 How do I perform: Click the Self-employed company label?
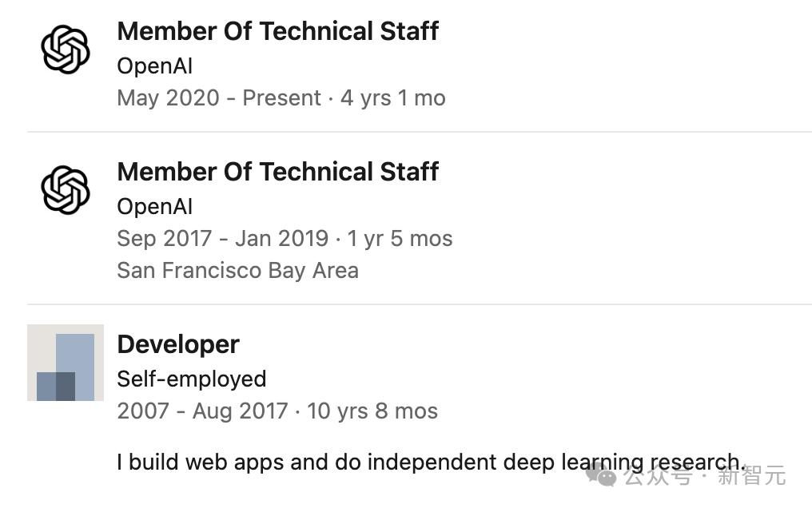coord(192,379)
